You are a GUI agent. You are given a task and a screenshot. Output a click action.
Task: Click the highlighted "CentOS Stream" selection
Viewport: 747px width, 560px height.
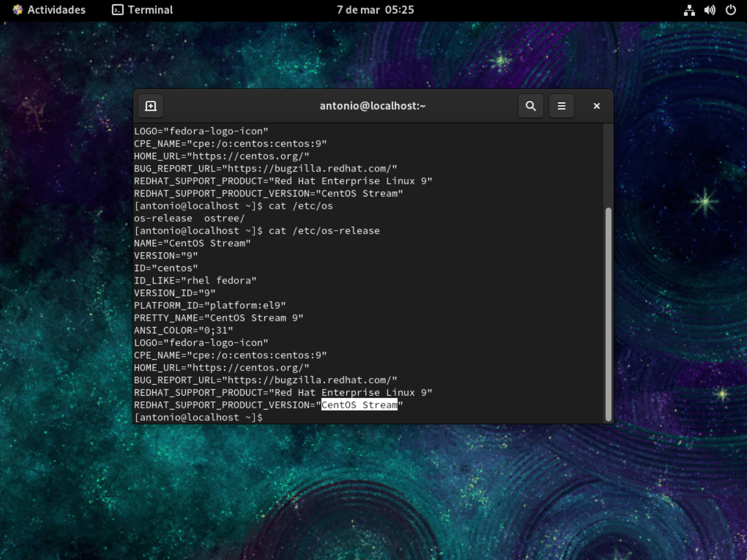click(x=359, y=405)
